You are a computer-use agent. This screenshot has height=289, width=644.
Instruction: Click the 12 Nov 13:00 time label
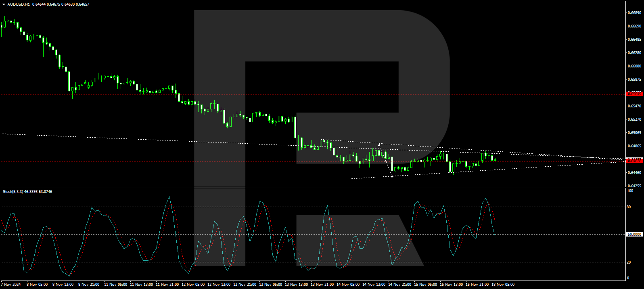[219, 285]
